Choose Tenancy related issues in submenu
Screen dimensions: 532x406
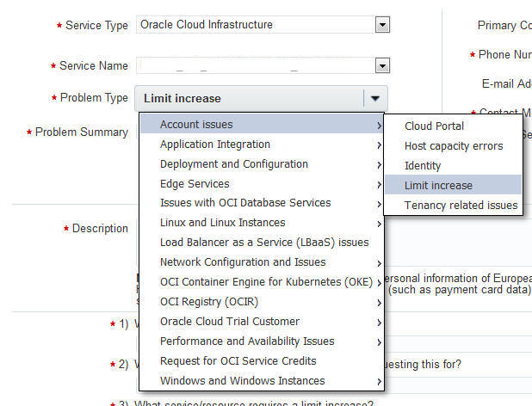point(454,206)
